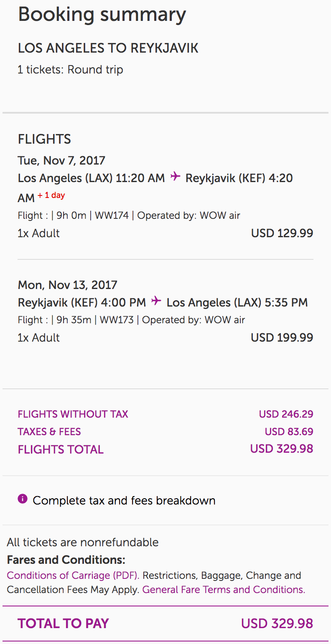Screen dimensions: 331x644
Task: Click the purple info icon
Action: click(x=23, y=499)
